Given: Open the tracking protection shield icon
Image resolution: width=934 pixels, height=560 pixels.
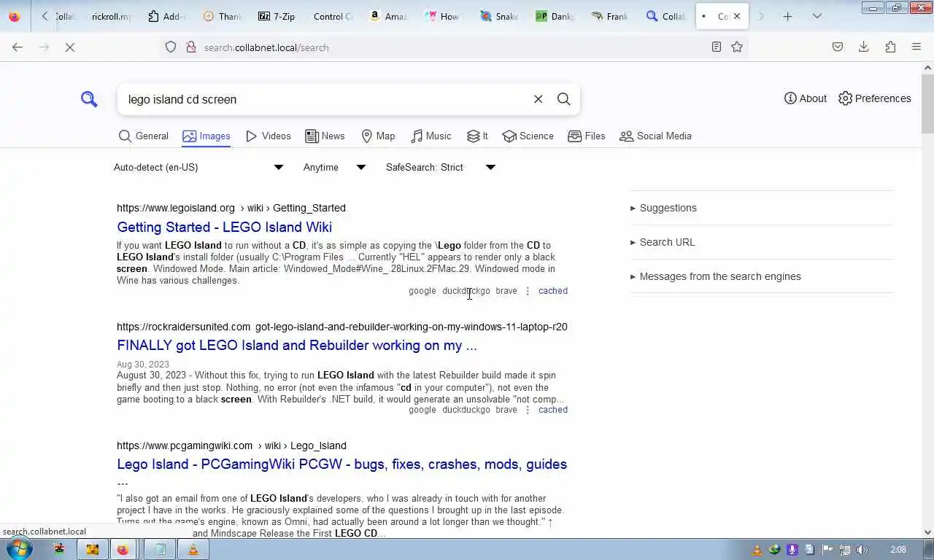Looking at the screenshot, I should (x=171, y=47).
